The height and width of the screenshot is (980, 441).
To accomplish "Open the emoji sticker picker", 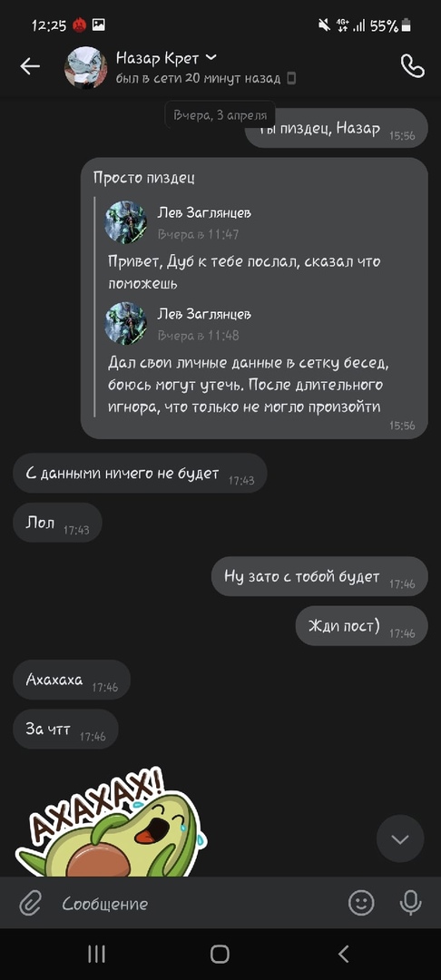I will tap(361, 903).
